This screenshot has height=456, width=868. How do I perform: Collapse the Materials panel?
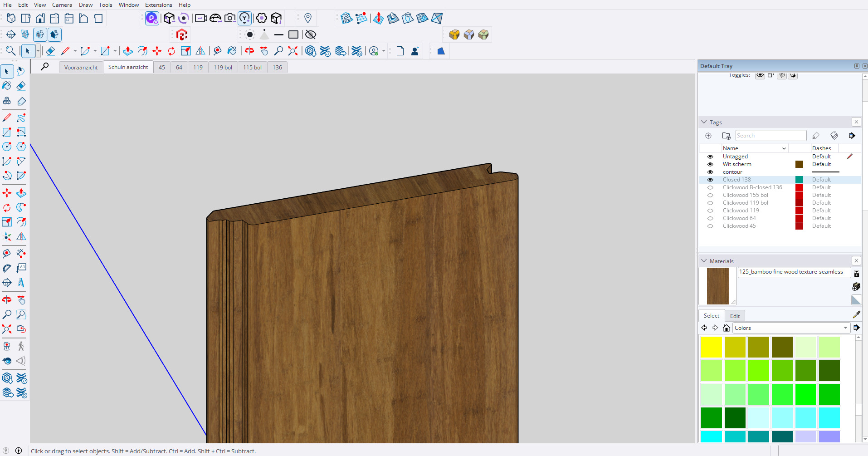click(704, 261)
